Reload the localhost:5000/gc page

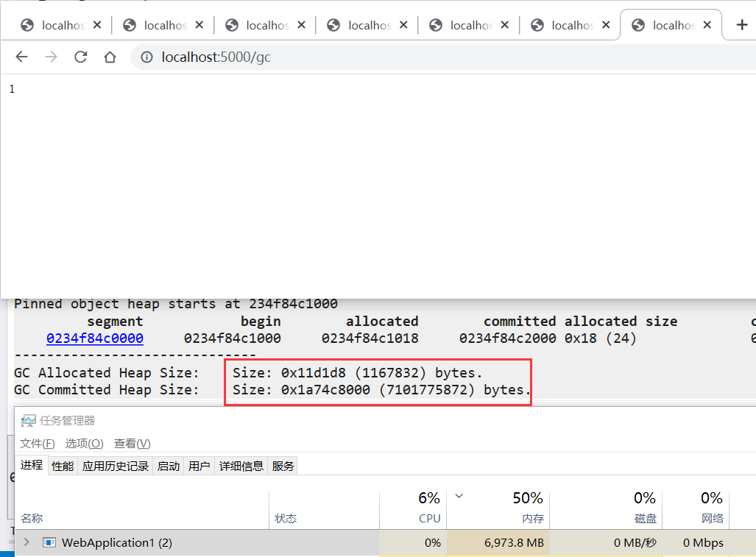click(81, 57)
